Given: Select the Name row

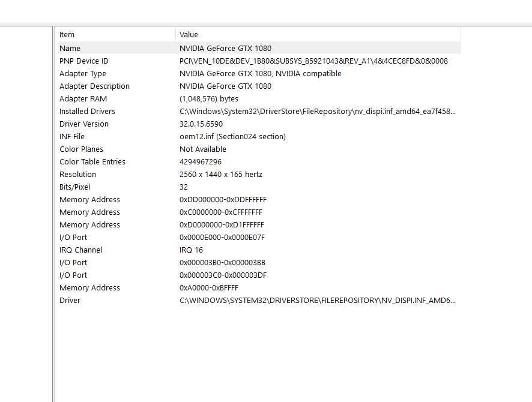Looking at the screenshot, I should pos(259,48).
